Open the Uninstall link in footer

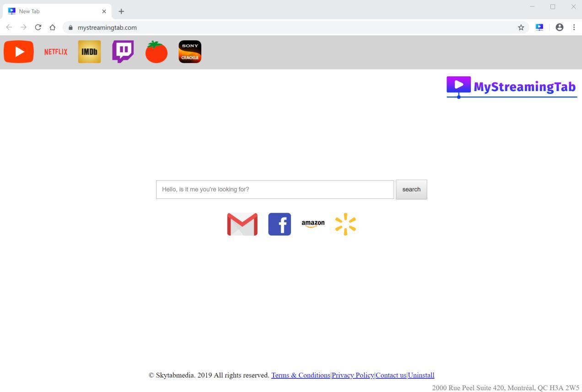tap(421, 375)
